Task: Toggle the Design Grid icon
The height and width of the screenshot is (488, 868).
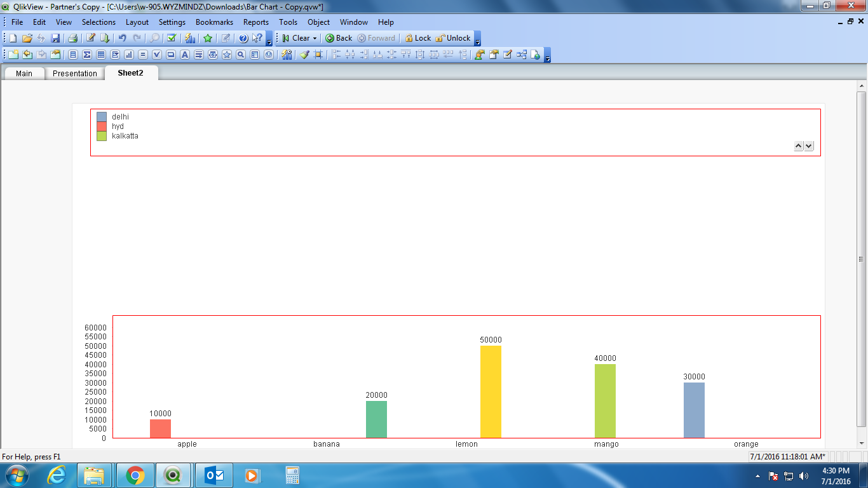Action: [318, 55]
